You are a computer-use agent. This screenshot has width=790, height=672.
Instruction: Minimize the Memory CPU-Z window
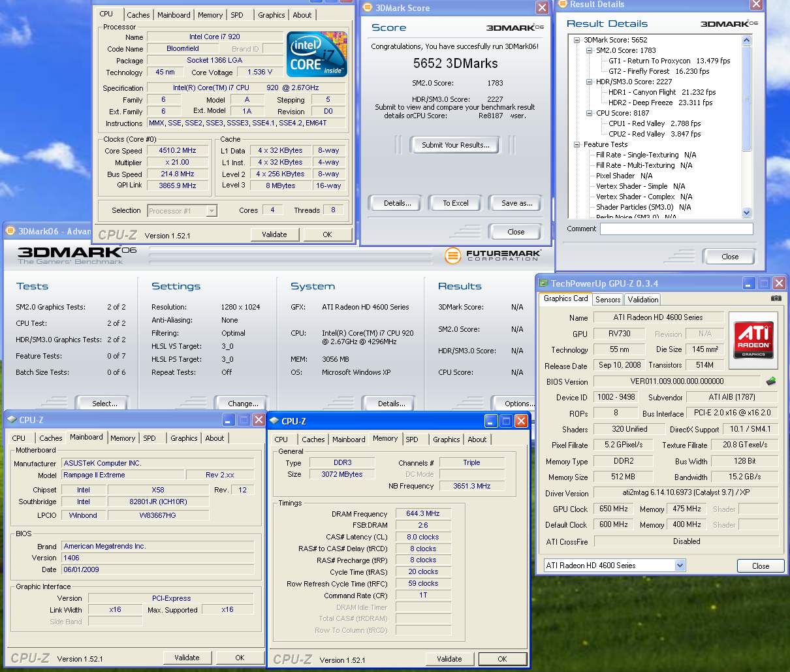pyautogui.click(x=490, y=421)
